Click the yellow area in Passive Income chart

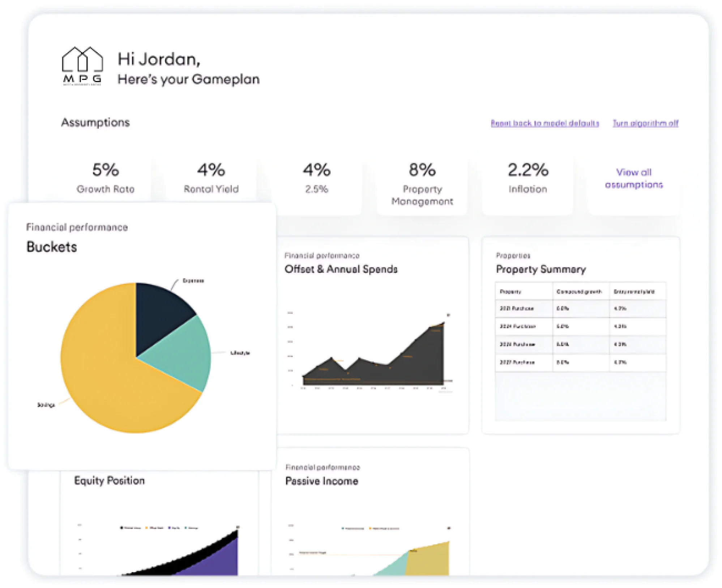pyautogui.click(x=428, y=562)
